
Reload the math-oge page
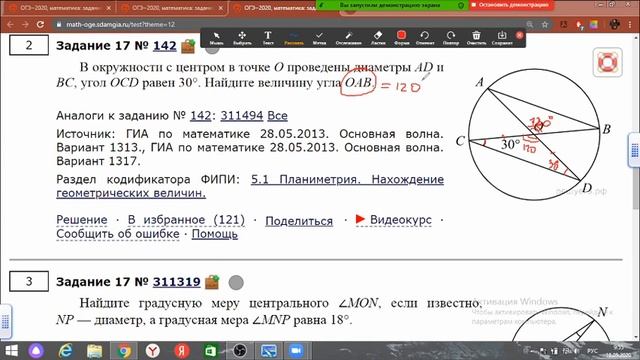coord(40,24)
